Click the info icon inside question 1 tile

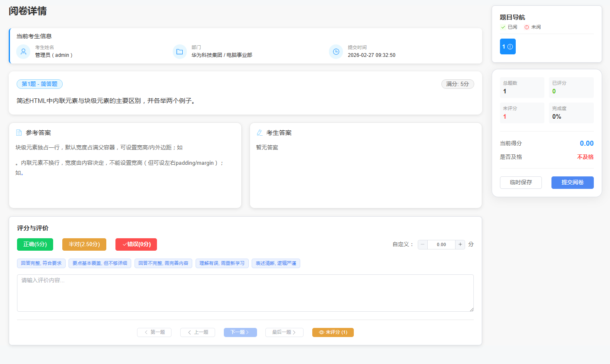(511, 47)
